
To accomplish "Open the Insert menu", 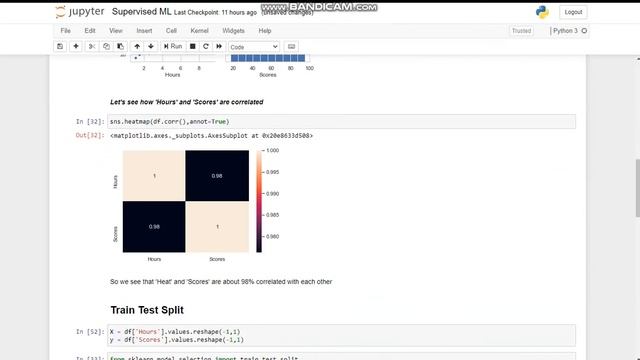I will pyautogui.click(x=144, y=31).
